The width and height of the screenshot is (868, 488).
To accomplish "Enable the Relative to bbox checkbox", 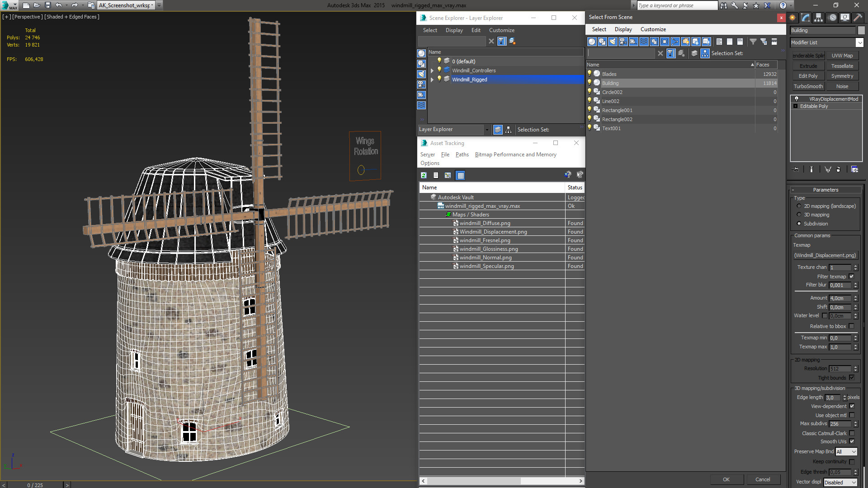I will click(852, 326).
